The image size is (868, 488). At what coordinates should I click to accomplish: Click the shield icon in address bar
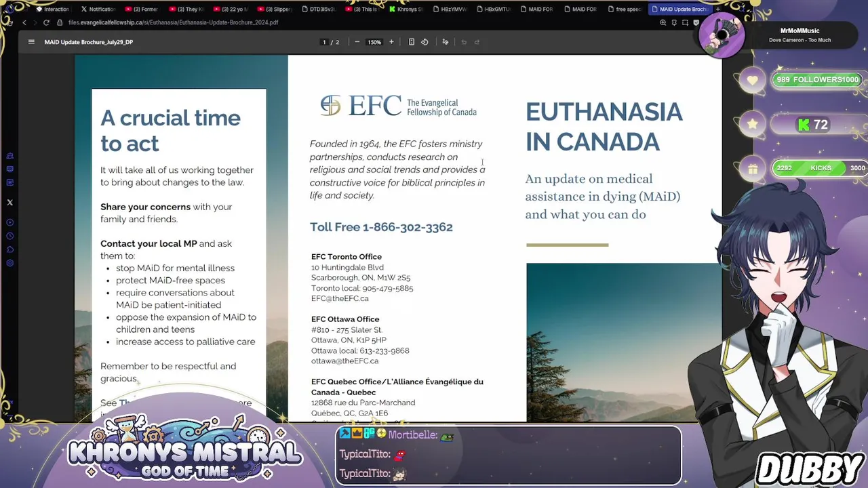(x=696, y=22)
